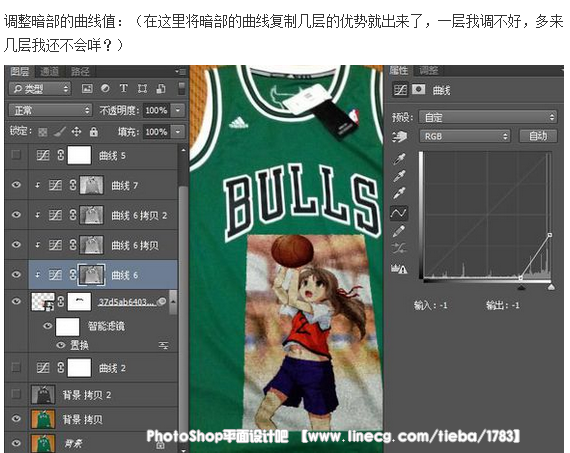Viewport: 570px width, 453px height.
Task: Open the RGB channel dropdown
Action: tap(465, 136)
